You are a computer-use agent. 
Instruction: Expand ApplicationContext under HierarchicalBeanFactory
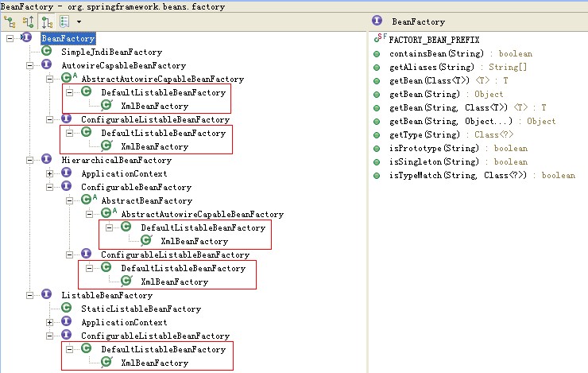(49, 173)
